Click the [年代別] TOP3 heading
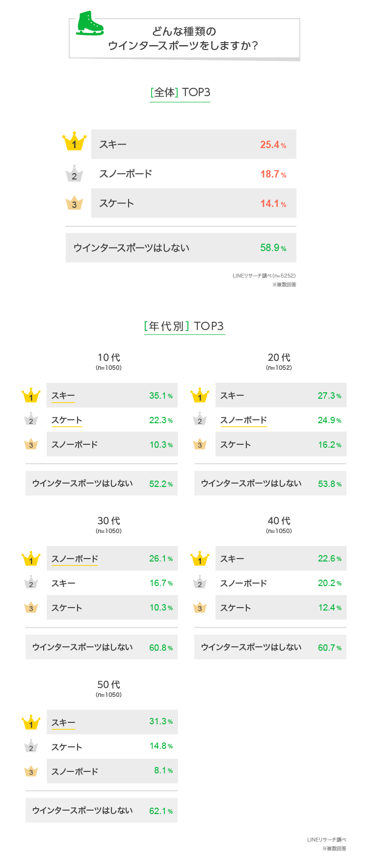This screenshot has width=368, height=868. click(184, 326)
